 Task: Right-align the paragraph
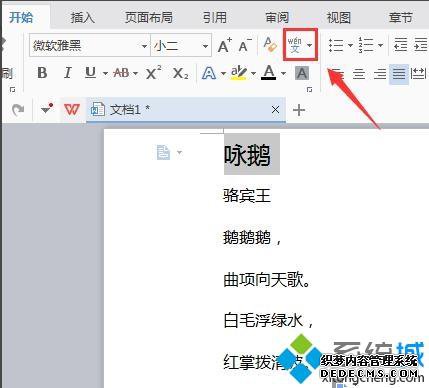[380, 73]
